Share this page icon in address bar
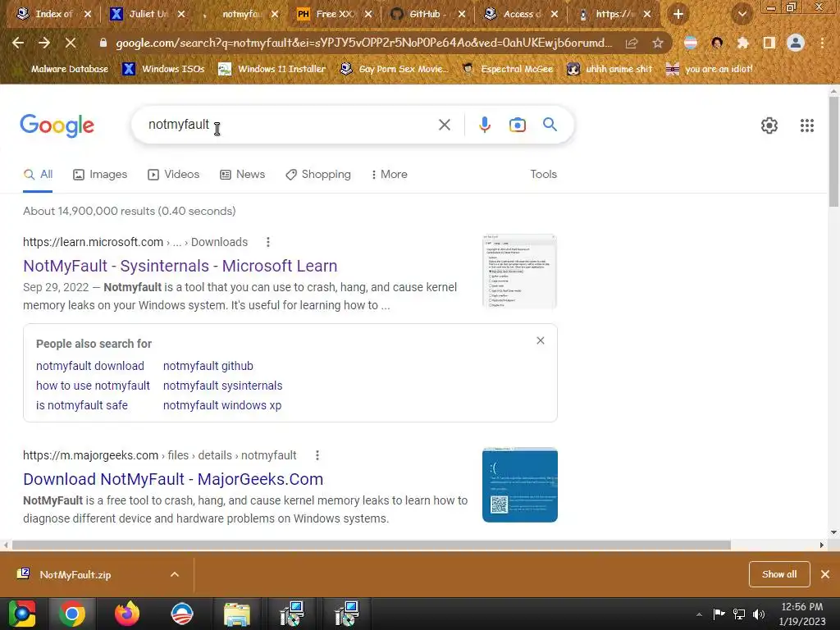The height and width of the screenshot is (630, 840). [x=632, y=43]
